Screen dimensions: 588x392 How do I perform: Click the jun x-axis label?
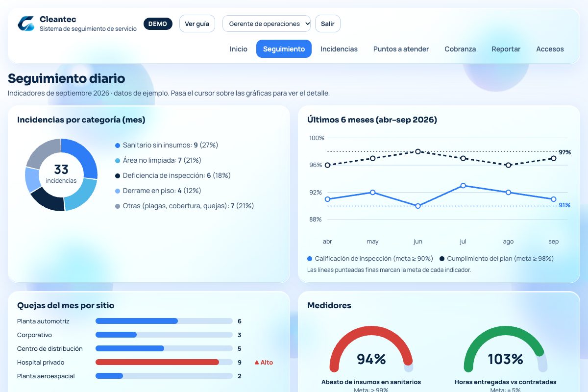(418, 242)
